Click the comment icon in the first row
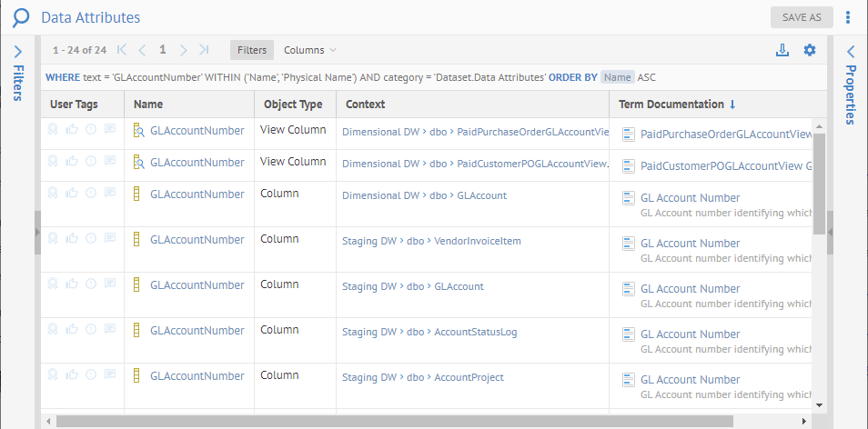868x429 pixels. (x=109, y=130)
